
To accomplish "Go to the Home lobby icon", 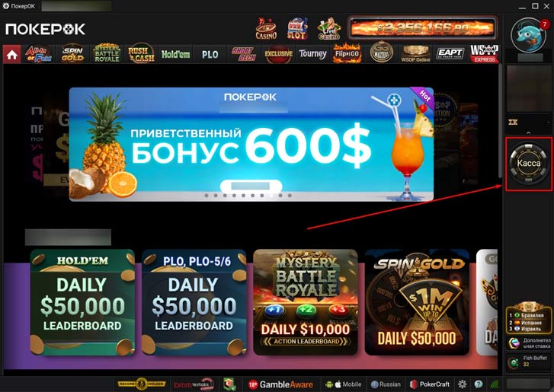I will [x=11, y=55].
